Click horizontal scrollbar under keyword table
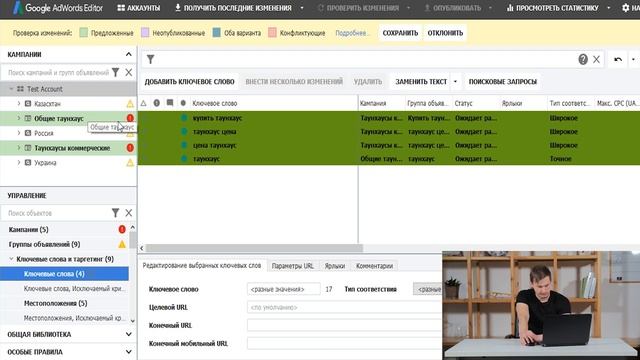The height and width of the screenshot is (360, 640). 254,248
